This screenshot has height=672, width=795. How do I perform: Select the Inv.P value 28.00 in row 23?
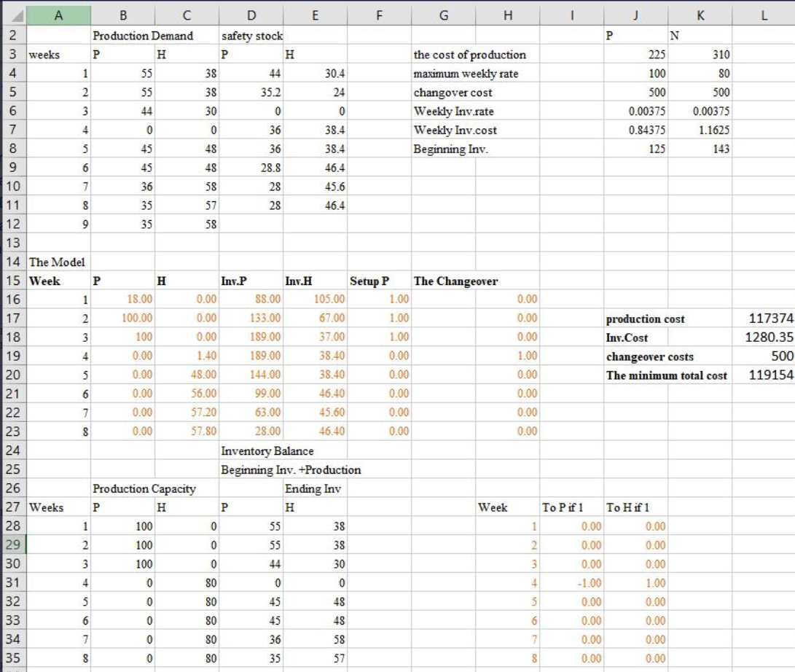click(251, 431)
